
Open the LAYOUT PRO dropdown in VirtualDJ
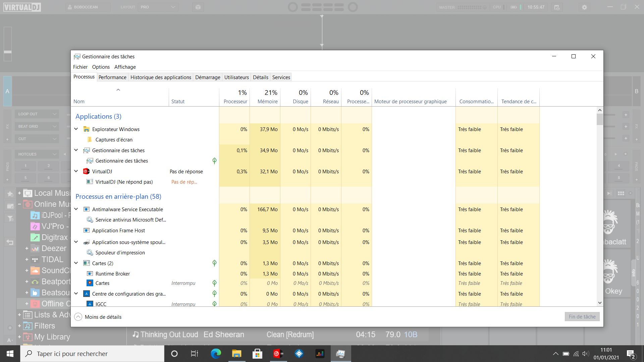pyautogui.click(x=158, y=7)
